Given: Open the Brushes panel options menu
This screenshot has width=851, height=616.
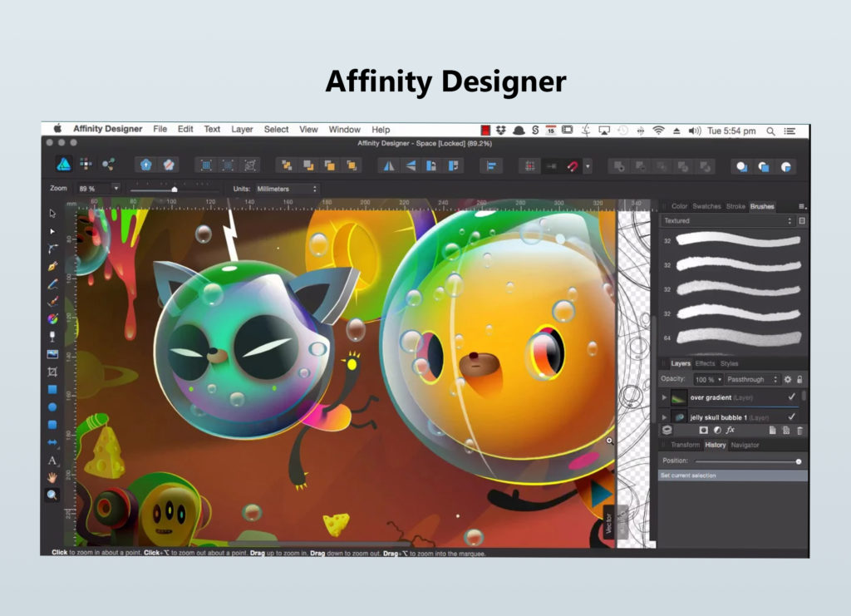Looking at the screenshot, I should (x=802, y=206).
